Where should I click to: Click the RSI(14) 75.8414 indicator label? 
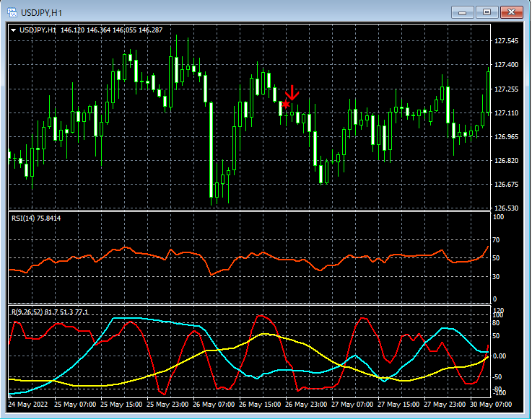coord(36,219)
